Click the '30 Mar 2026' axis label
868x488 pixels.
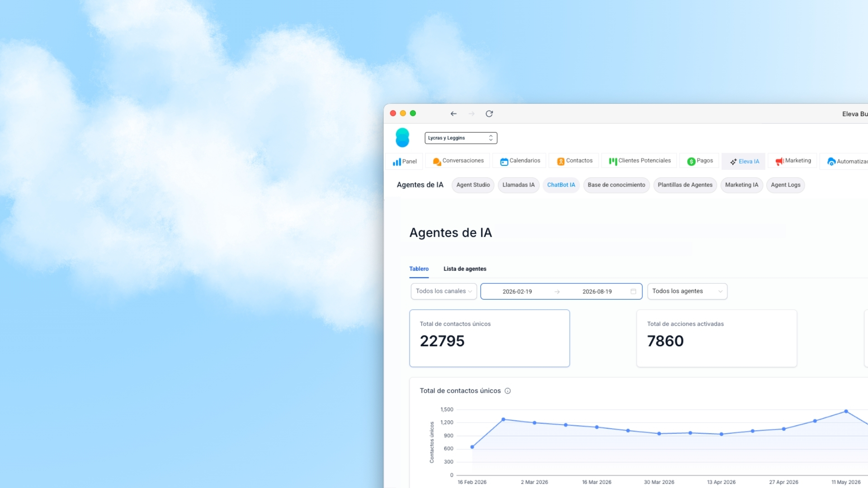click(x=659, y=482)
